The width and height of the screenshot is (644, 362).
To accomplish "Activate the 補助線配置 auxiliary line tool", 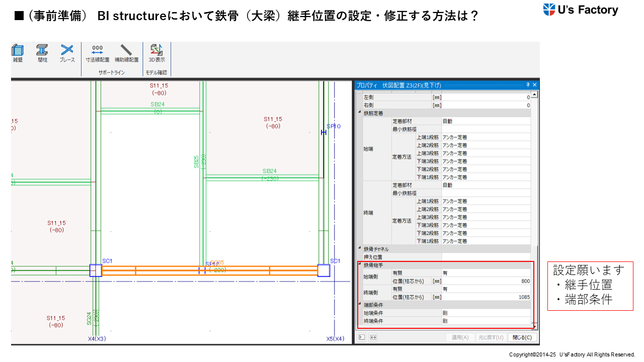I will 126,53.
